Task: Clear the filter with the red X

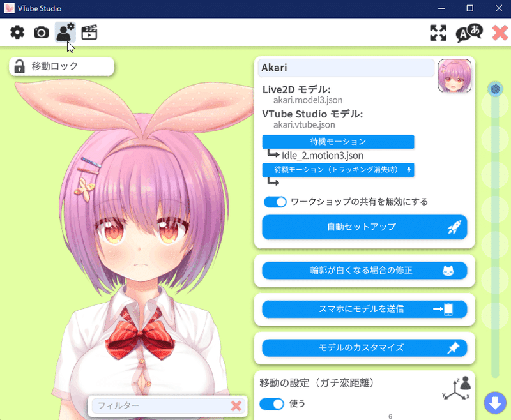Action: (x=236, y=406)
